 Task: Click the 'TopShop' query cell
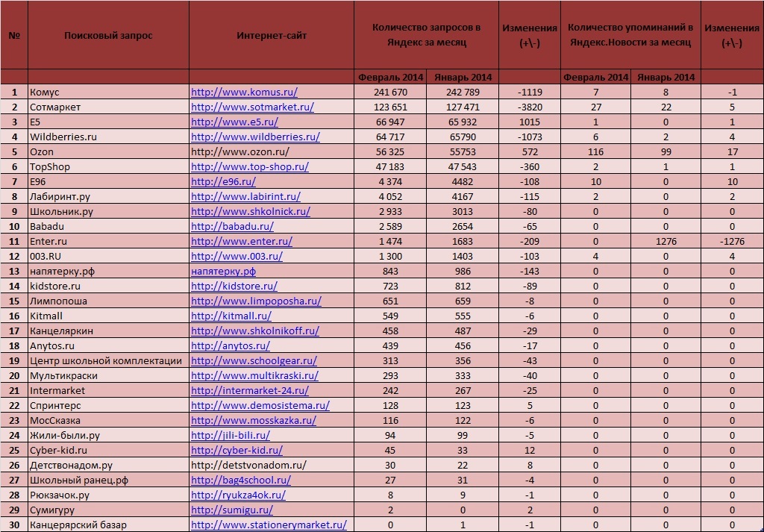click(108, 166)
